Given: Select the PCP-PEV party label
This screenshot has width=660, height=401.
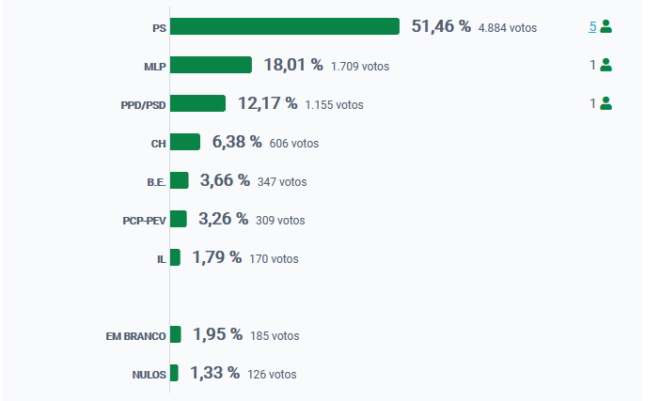Looking at the screenshot, I should pyautogui.click(x=144, y=221).
